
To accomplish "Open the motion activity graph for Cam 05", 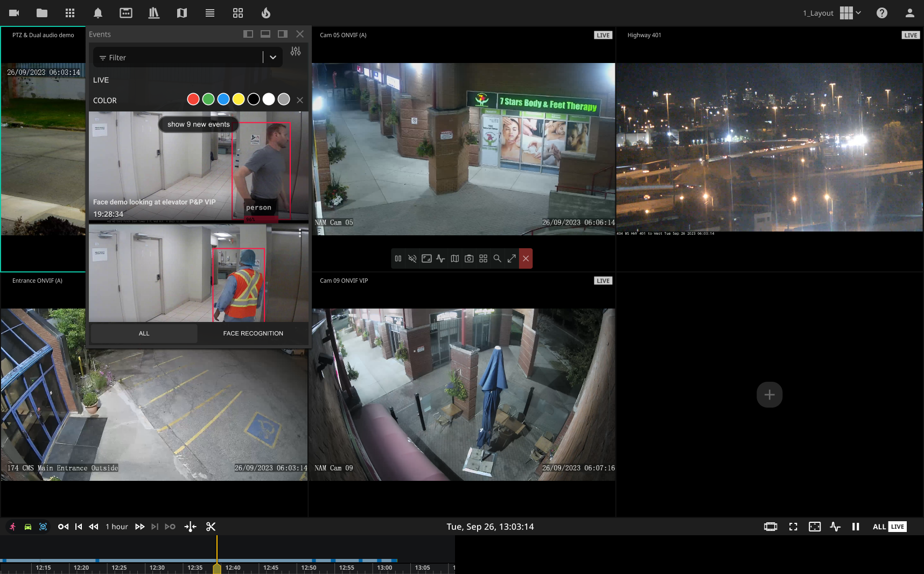I will (440, 258).
